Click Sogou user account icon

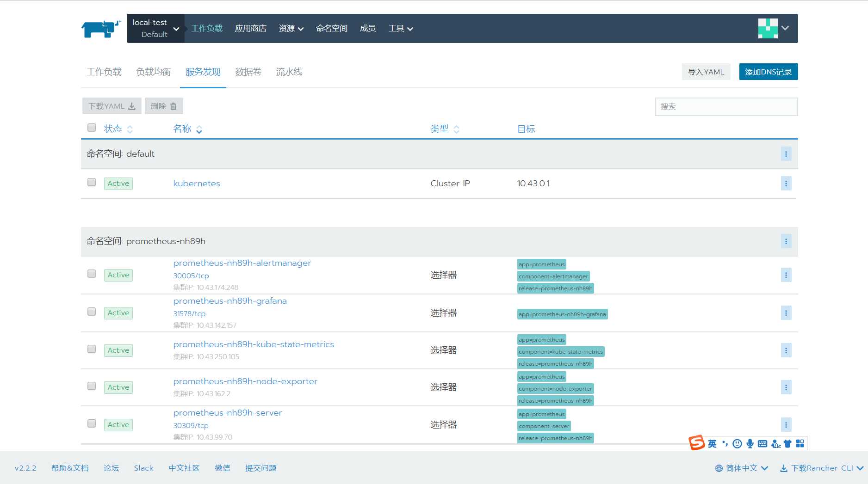tap(776, 444)
